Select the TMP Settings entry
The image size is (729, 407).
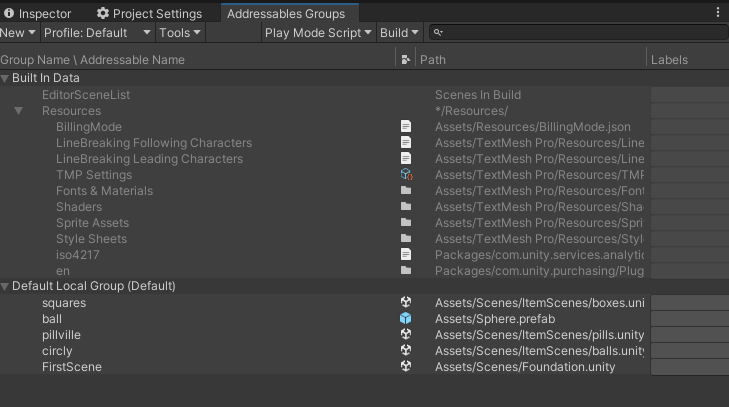coord(94,175)
